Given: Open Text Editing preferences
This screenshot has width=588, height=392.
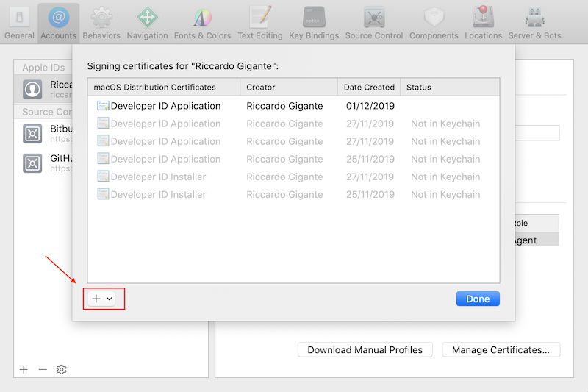Looking at the screenshot, I should point(259,22).
